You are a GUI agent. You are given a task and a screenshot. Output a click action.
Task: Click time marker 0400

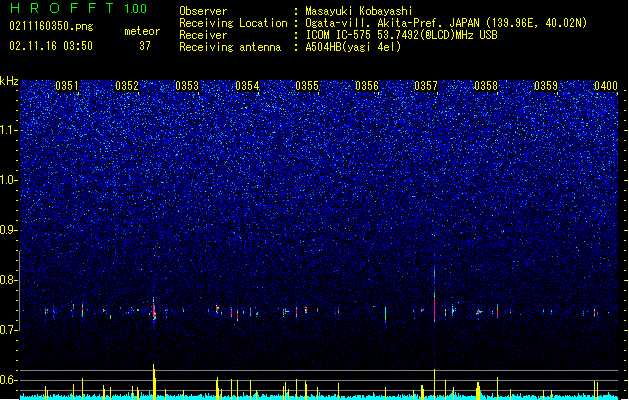(x=606, y=86)
